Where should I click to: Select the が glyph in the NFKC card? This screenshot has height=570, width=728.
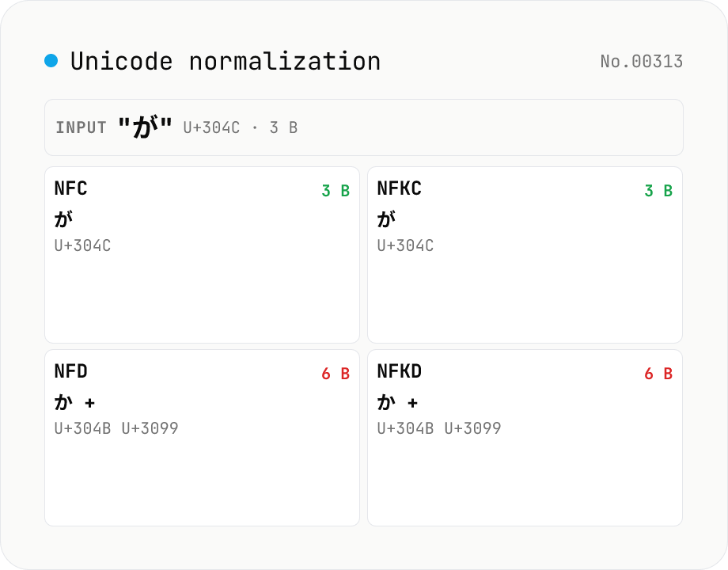(x=386, y=218)
